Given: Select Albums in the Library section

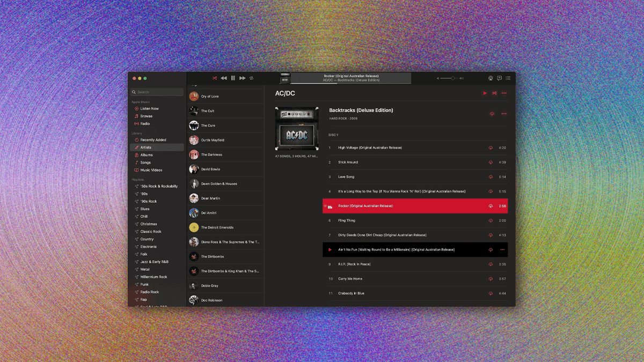Looking at the screenshot, I should click(147, 155).
